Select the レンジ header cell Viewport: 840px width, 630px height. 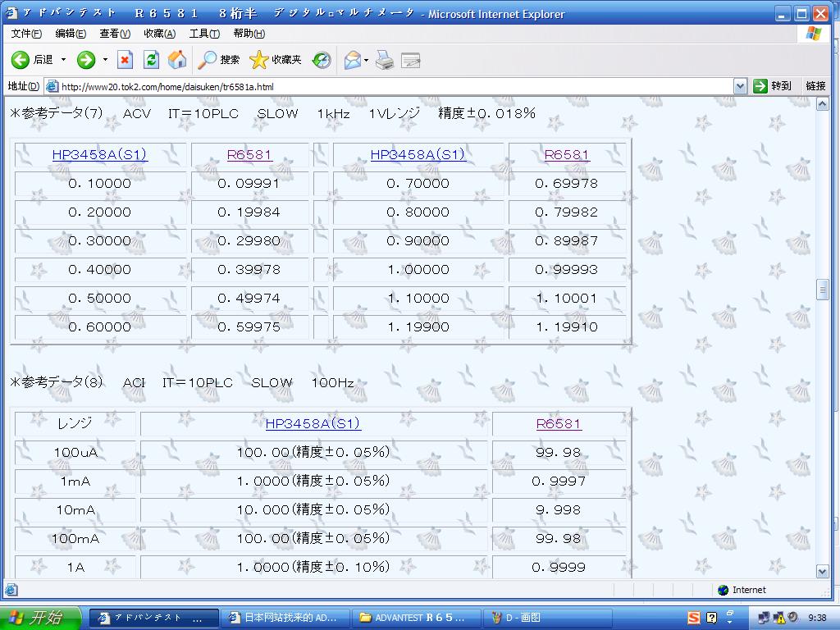75,424
